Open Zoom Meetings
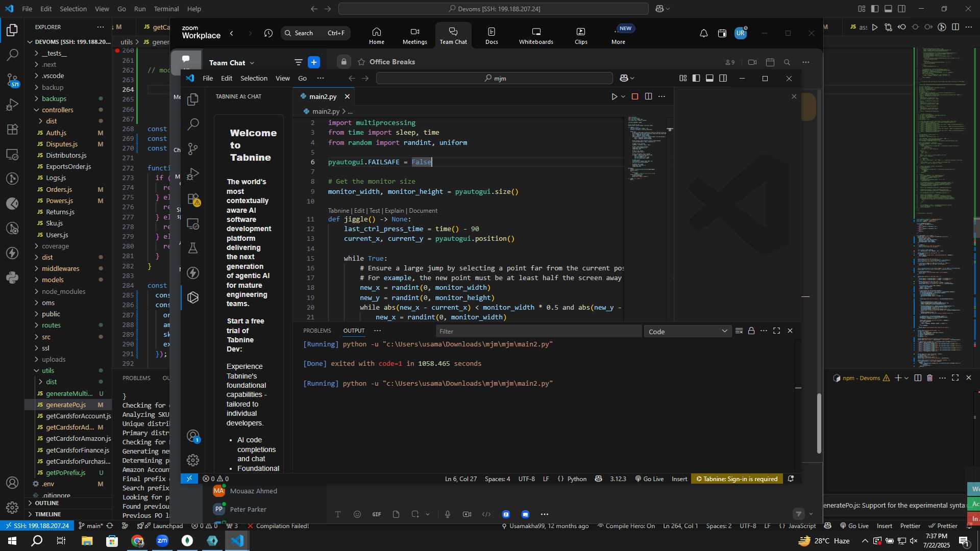 (415, 36)
